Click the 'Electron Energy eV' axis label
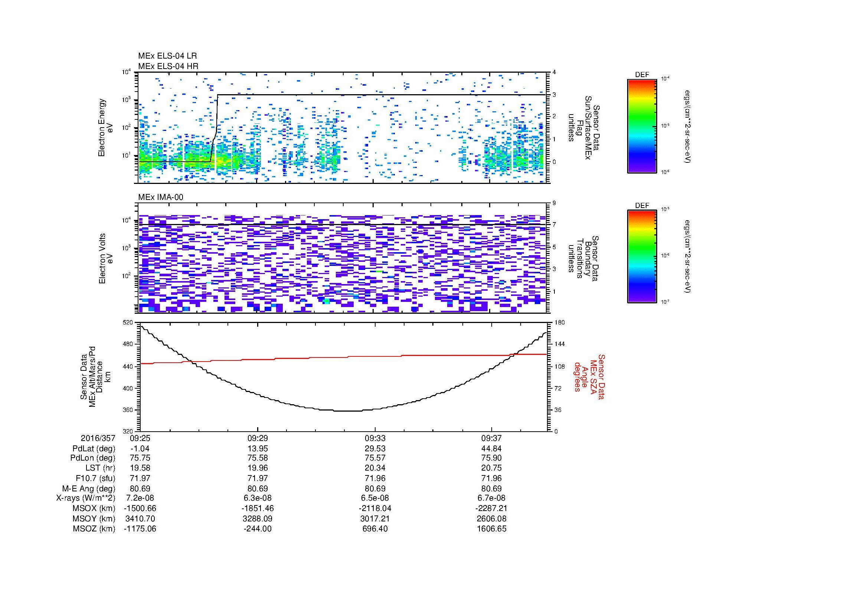The height and width of the screenshot is (613, 868). (106, 128)
